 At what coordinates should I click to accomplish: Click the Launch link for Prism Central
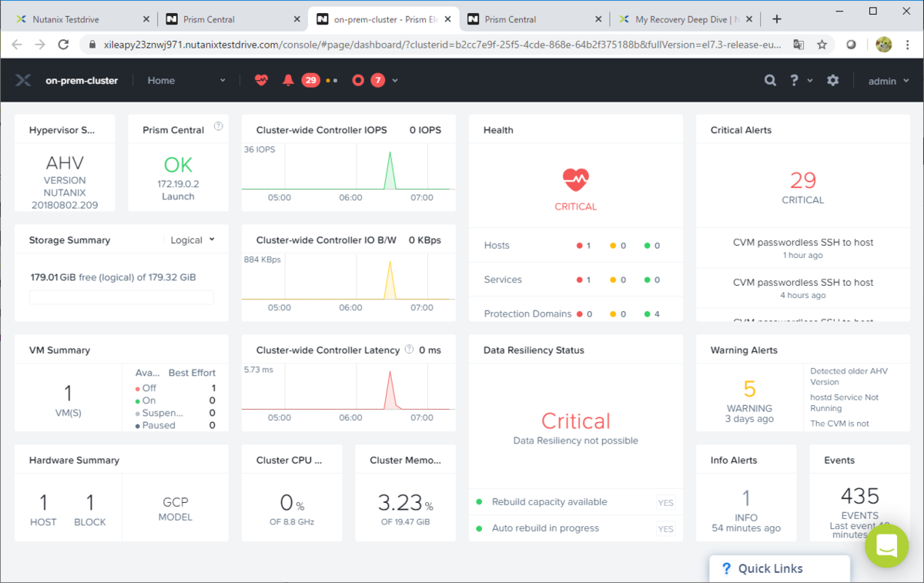click(x=178, y=196)
